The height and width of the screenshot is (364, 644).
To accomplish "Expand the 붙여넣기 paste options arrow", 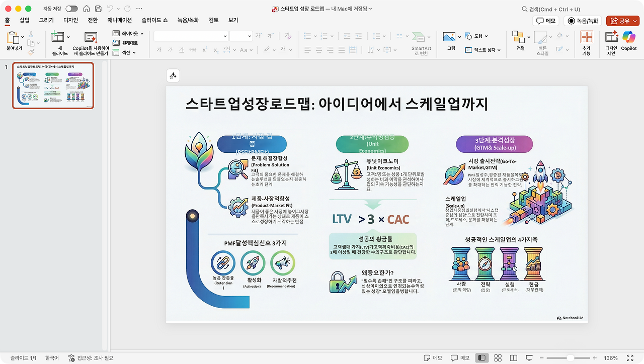I will [23, 37].
